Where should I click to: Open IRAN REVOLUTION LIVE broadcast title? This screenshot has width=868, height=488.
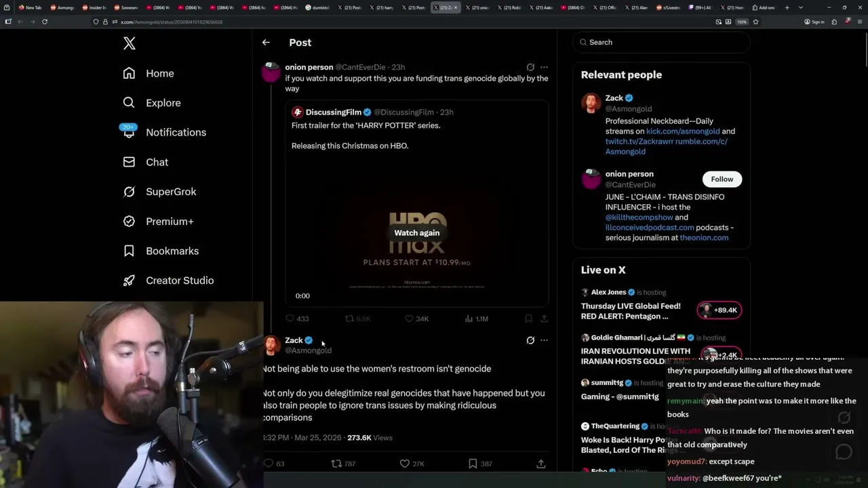(635, 356)
